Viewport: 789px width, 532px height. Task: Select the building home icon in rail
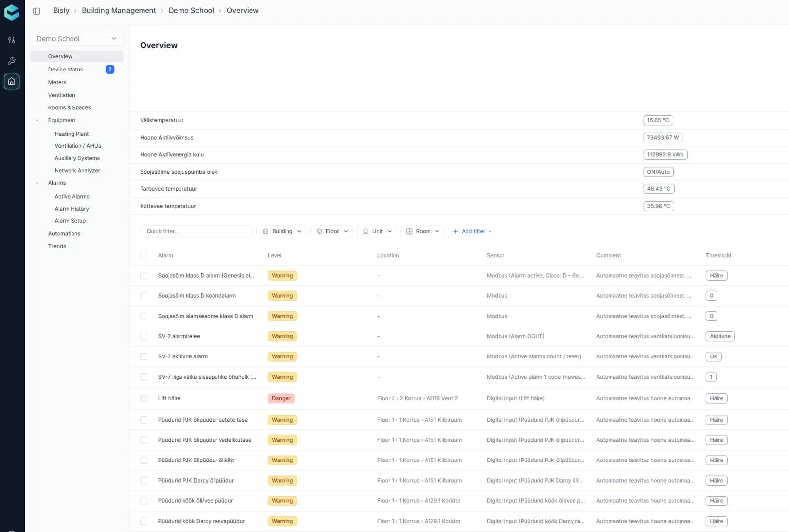12,81
